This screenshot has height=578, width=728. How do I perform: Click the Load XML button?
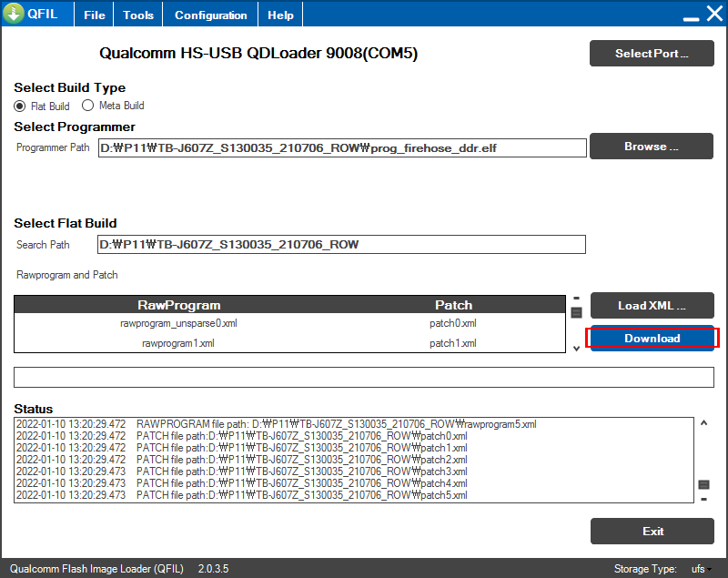652,306
